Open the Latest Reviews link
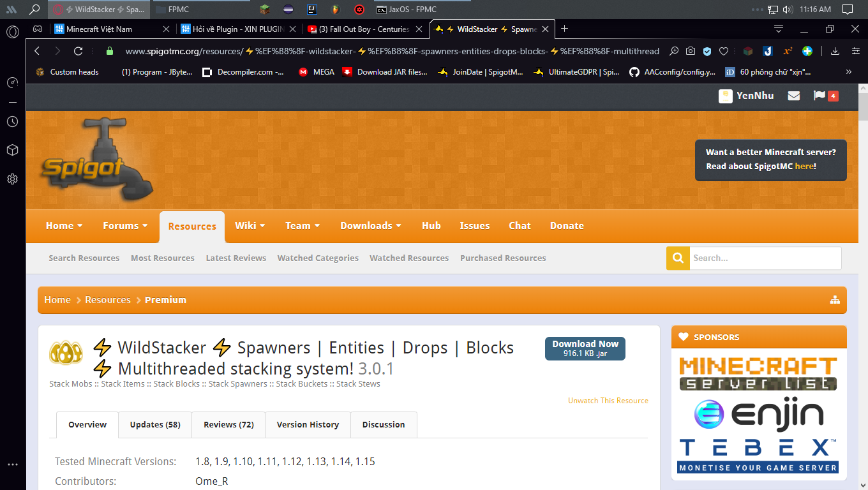The width and height of the screenshot is (868, 490). (x=236, y=258)
